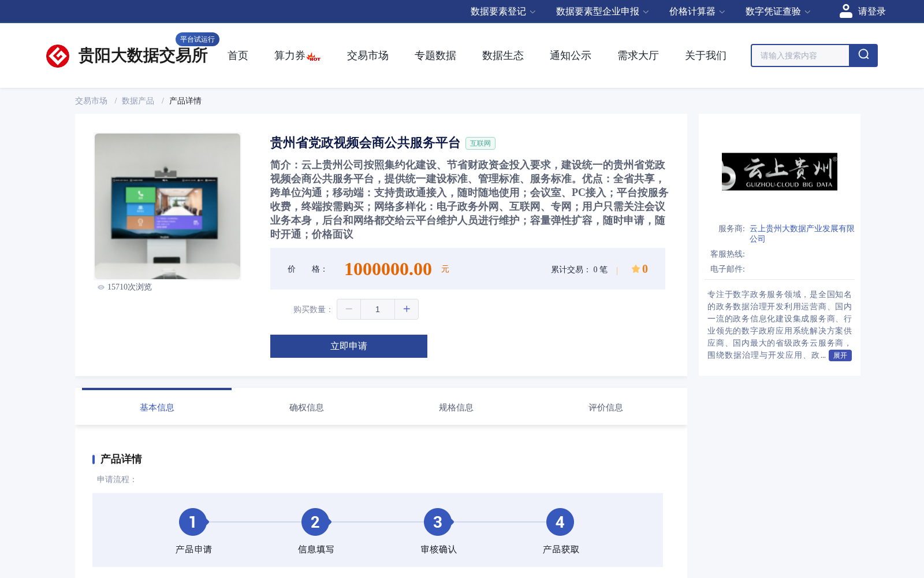Click the 产品详情 section heading
Screen dimensions: 924x578
pyautogui.click(x=121, y=459)
